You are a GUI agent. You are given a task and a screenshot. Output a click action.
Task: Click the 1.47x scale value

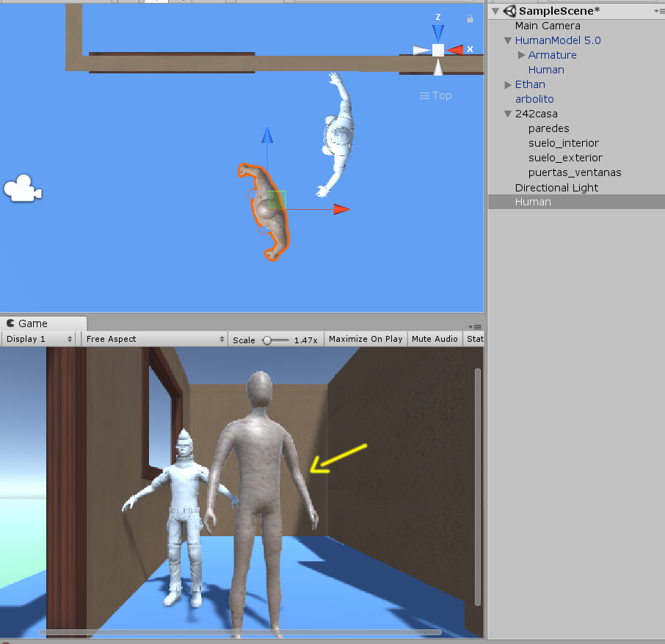click(306, 340)
